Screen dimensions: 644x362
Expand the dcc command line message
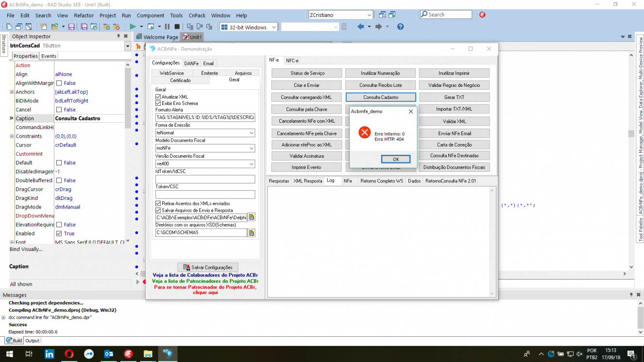(4, 317)
